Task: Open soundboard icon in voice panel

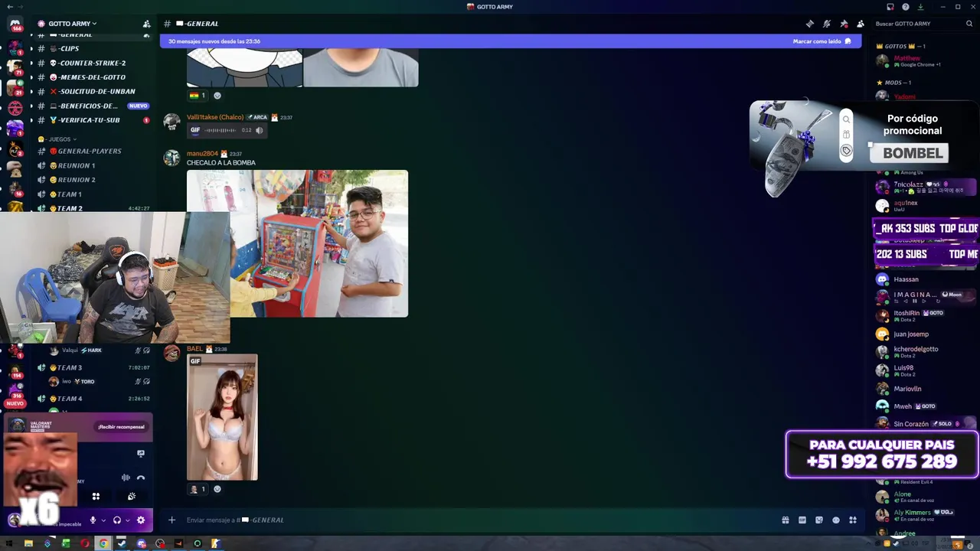Action: 132,496
